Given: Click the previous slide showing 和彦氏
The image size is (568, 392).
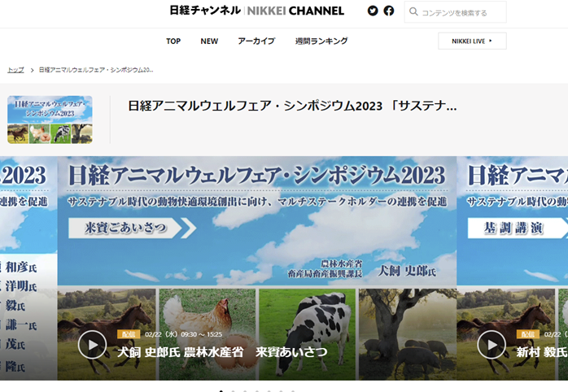Looking at the screenshot, I should coord(28,268).
